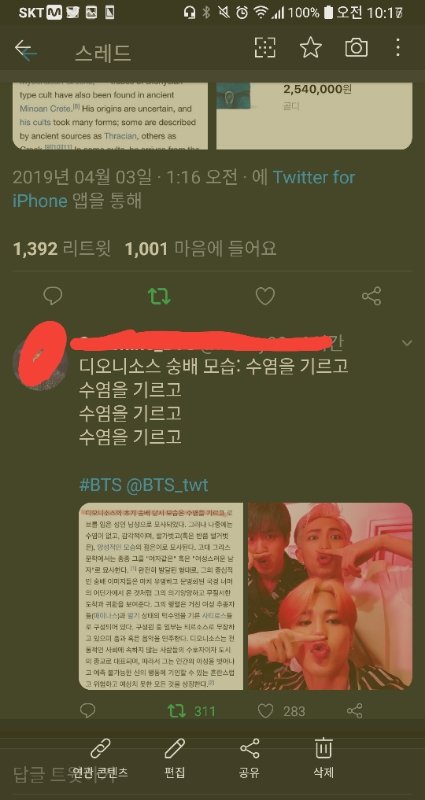
Task: Open the Korean text screenshot thumbnail
Action: pos(161,596)
